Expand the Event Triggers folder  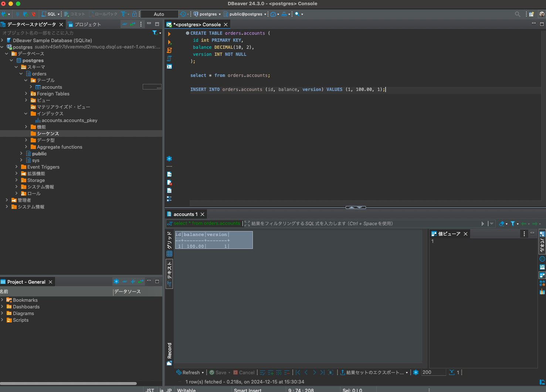click(17, 167)
